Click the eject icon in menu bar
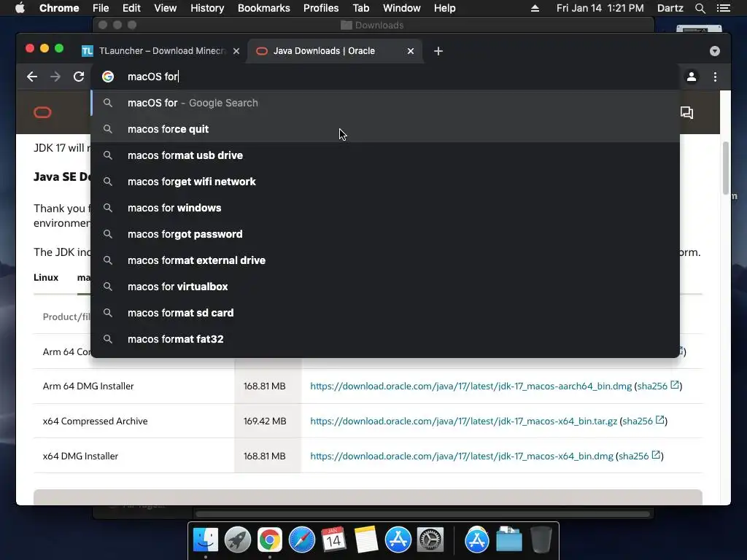 tap(535, 8)
